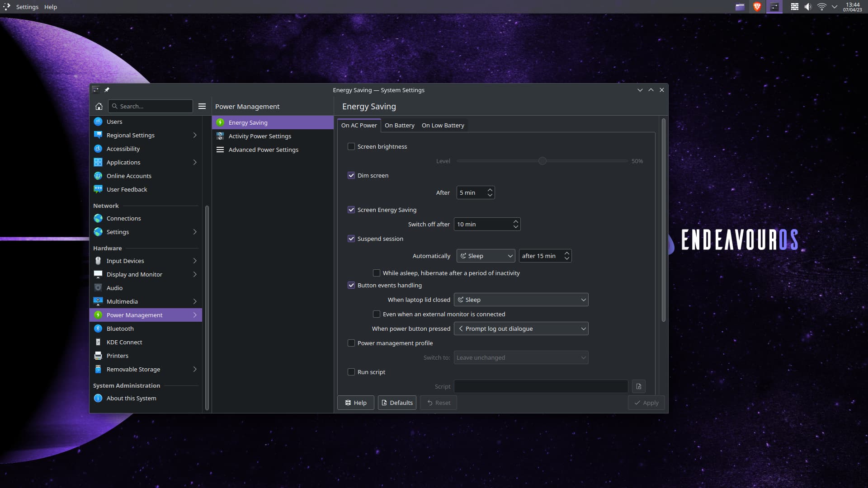Screen dimensions: 868x488
Task: Expand the Applications category
Action: [x=195, y=162]
